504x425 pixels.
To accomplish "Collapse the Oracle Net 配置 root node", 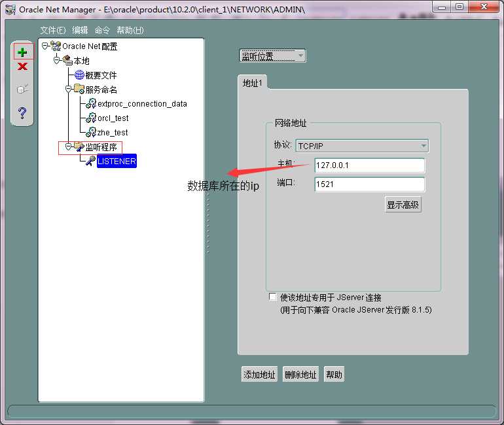I will click(x=45, y=46).
